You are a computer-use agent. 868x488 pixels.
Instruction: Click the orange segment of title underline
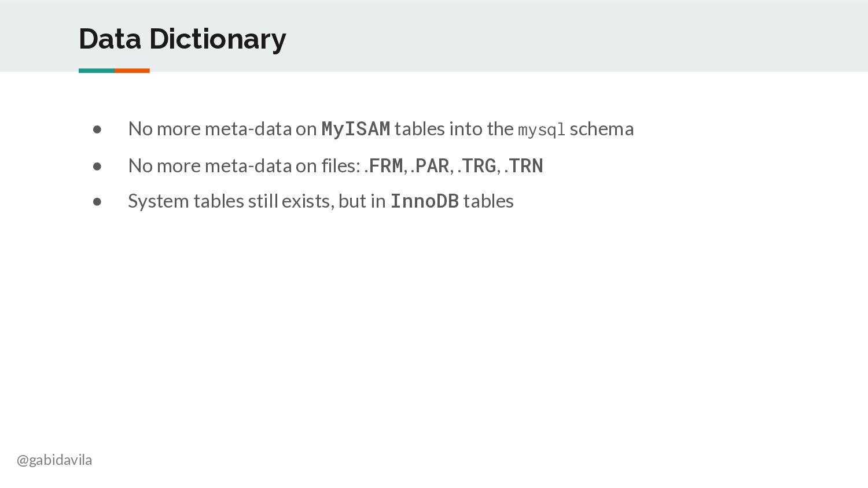point(132,71)
